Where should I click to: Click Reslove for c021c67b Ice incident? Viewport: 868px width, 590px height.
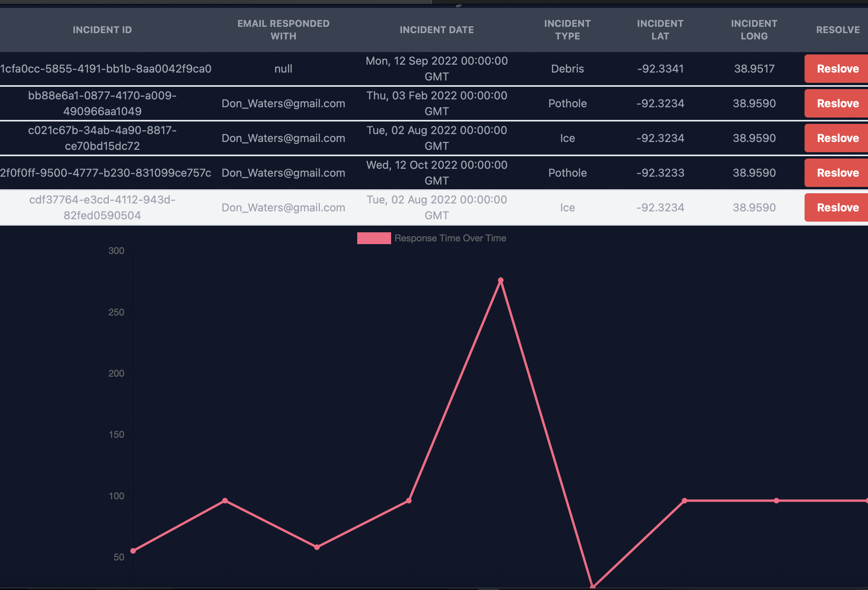tap(837, 138)
